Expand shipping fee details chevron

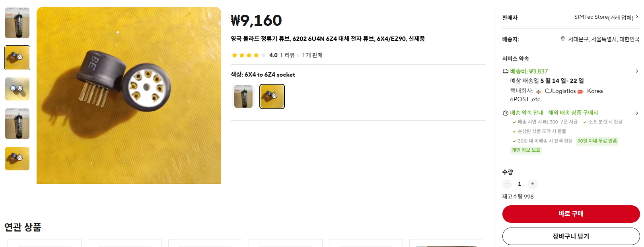click(x=637, y=71)
